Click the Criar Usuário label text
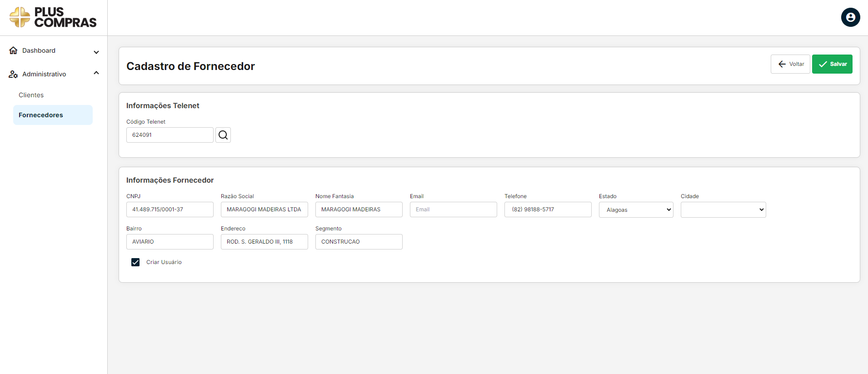Viewport: 868px width, 374px height. point(164,262)
